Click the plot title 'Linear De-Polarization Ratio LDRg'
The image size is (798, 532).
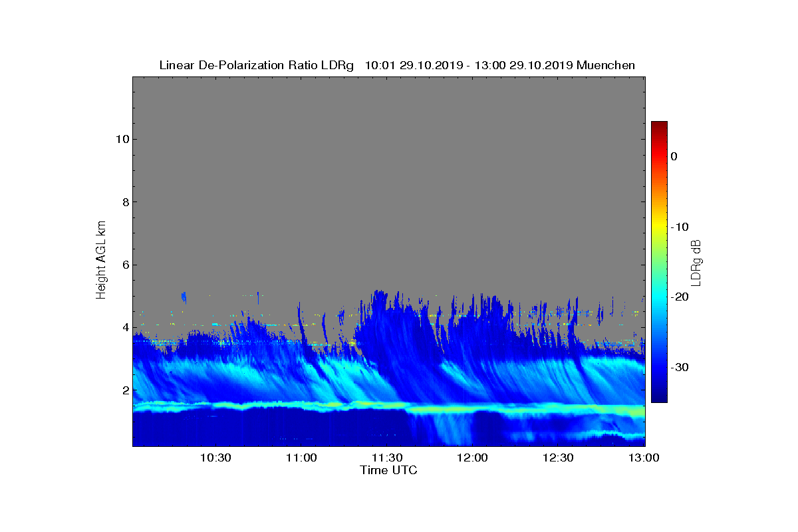257,65
